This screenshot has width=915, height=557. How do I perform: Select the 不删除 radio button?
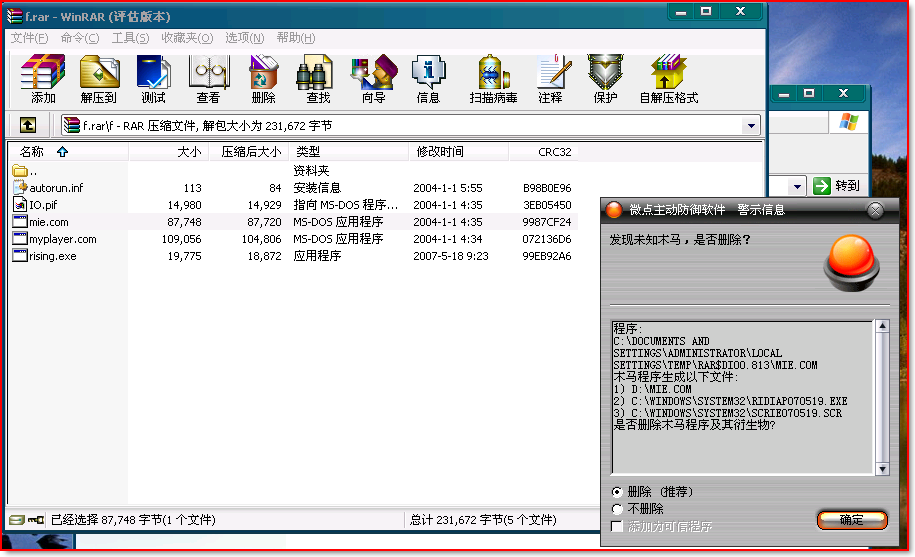(x=617, y=509)
